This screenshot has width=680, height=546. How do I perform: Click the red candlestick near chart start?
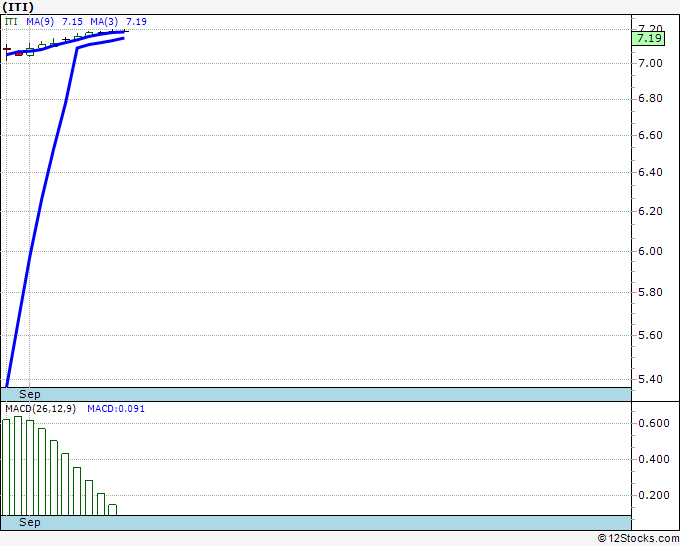click(19, 54)
